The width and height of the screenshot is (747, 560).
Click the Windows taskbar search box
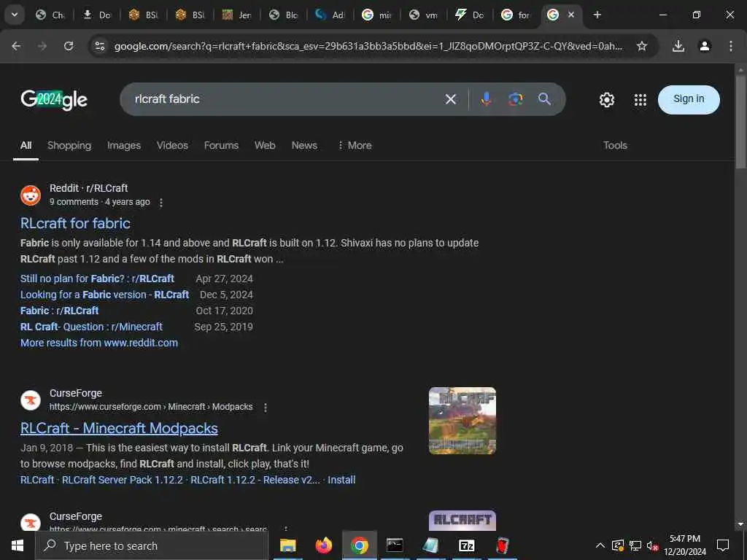(x=152, y=545)
